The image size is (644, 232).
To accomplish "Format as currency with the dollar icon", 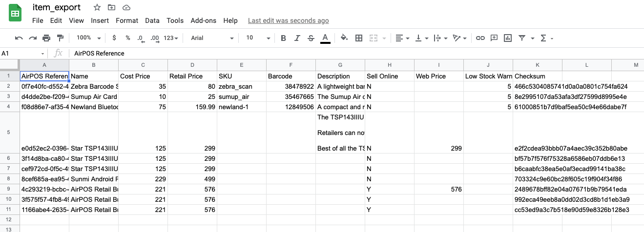I will point(114,38).
